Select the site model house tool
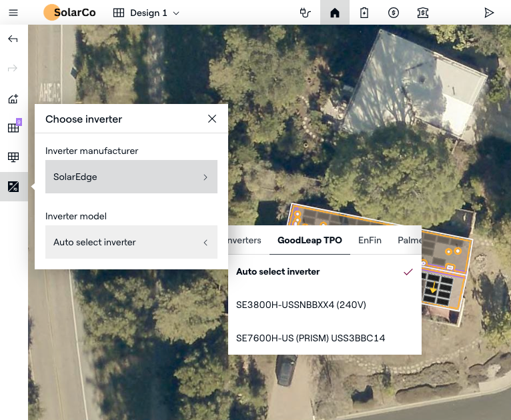Screen dimensions: 511x420 point(13,99)
